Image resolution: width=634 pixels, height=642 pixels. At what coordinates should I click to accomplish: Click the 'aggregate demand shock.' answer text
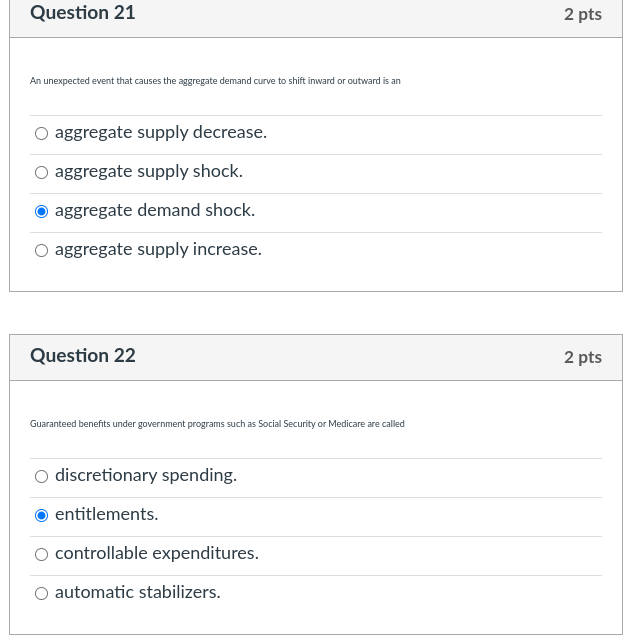[x=155, y=211]
